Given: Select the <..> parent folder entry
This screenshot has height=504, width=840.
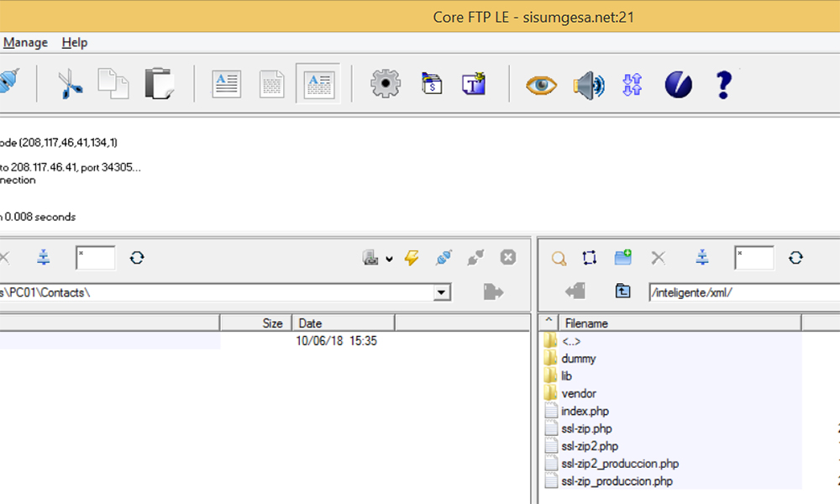Looking at the screenshot, I should point(571,341).
